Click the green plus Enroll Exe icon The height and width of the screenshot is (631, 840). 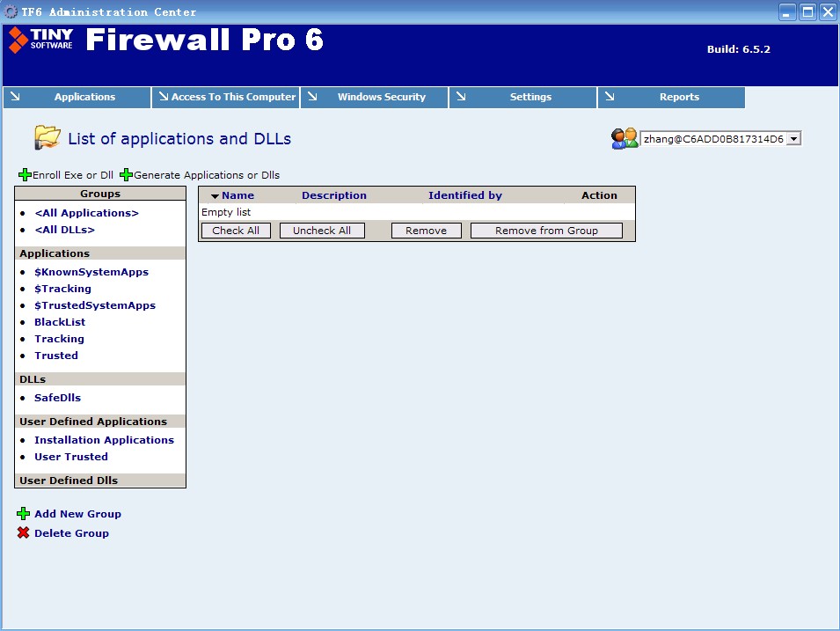(x=25, y=175)
